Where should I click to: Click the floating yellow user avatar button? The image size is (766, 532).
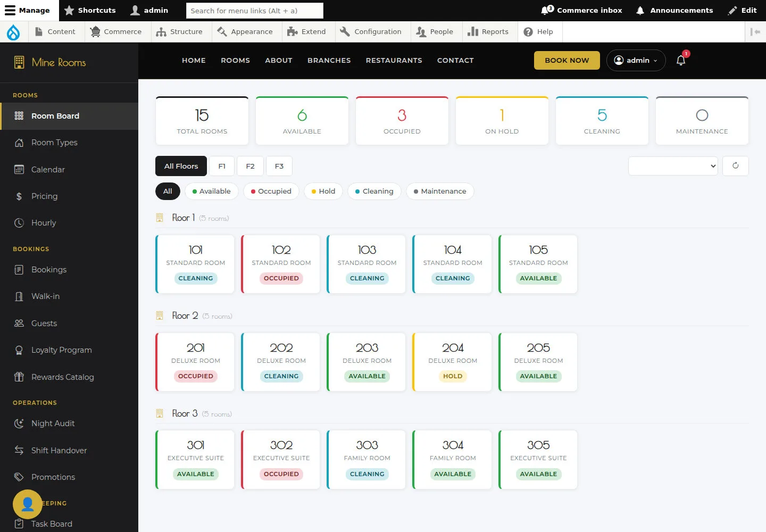click(x=28, y=504)
